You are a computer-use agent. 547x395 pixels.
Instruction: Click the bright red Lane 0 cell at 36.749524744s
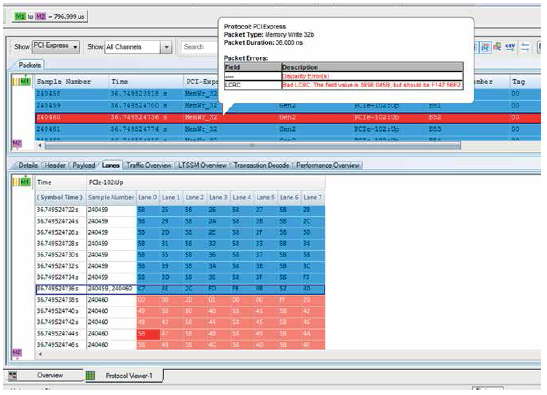coord(148,334)
